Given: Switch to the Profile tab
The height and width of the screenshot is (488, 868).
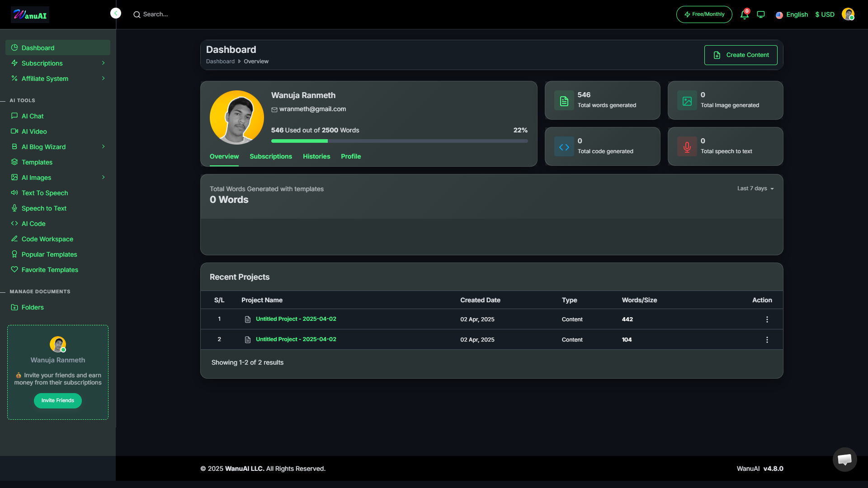Looking at the screenshot, I should click(x=350, y=156).
